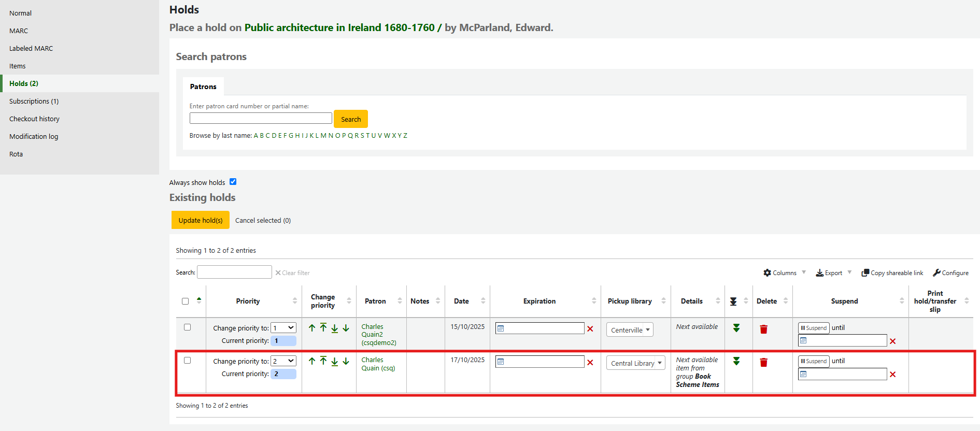Move Charles Quain2 hold down one priority

click(x=346, y=328)
